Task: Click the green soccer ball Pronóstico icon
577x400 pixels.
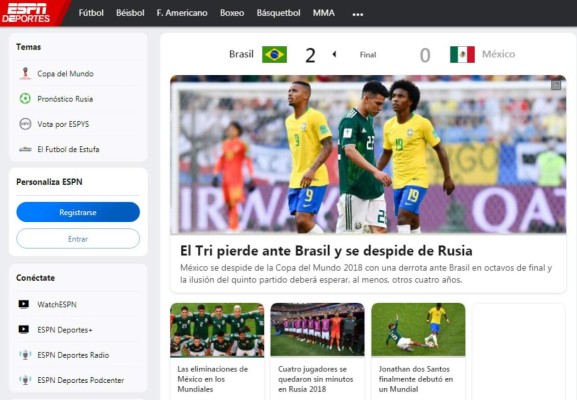Action: (x=25, y=99)
